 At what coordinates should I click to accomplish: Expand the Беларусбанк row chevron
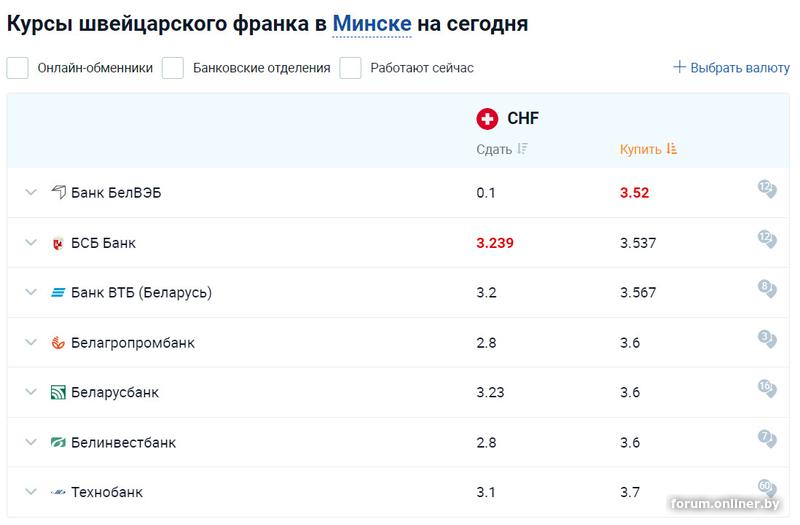[x=31, y=392]
